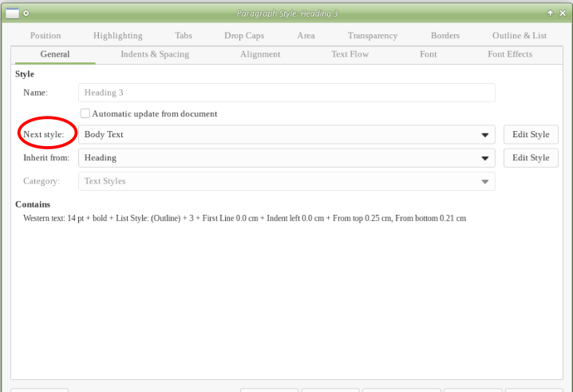This screenshot has width=573, height=392.
Task: Switch to the Highlighting tab
Action: pos(117,35)
